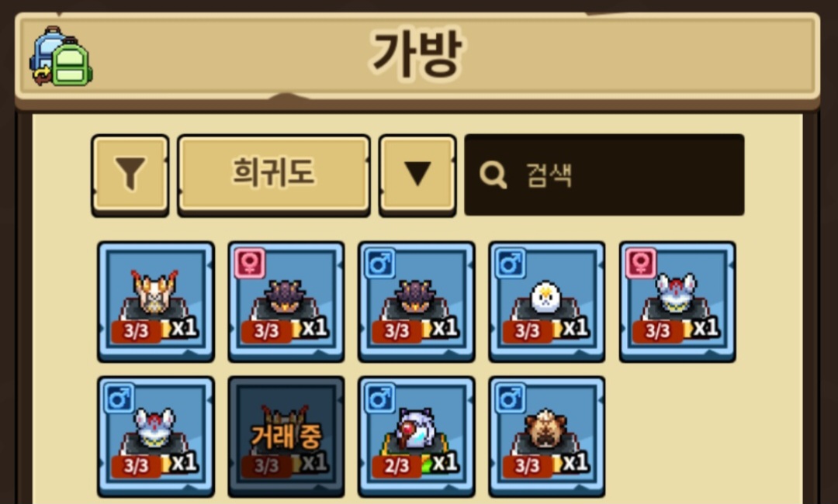Click female gender badge on second item
838x504 pixels.
tap(250, 263)
